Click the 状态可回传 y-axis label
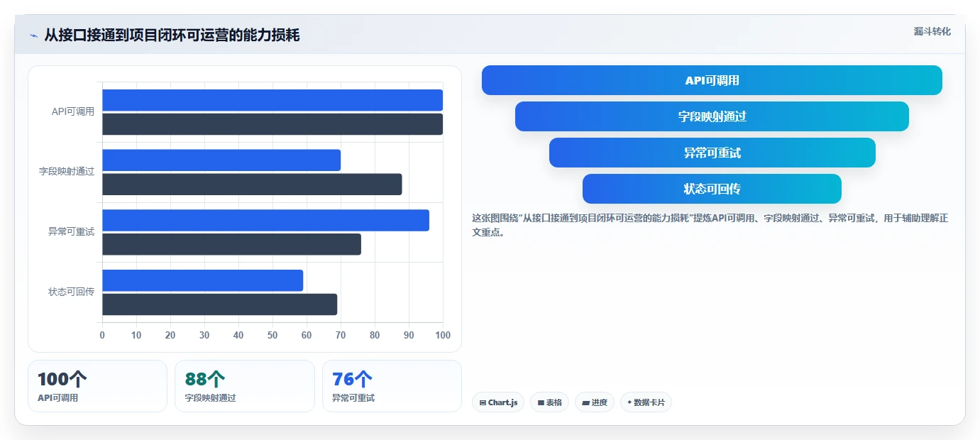The width and height of the screenshot is (980, 440). [71, 292]
